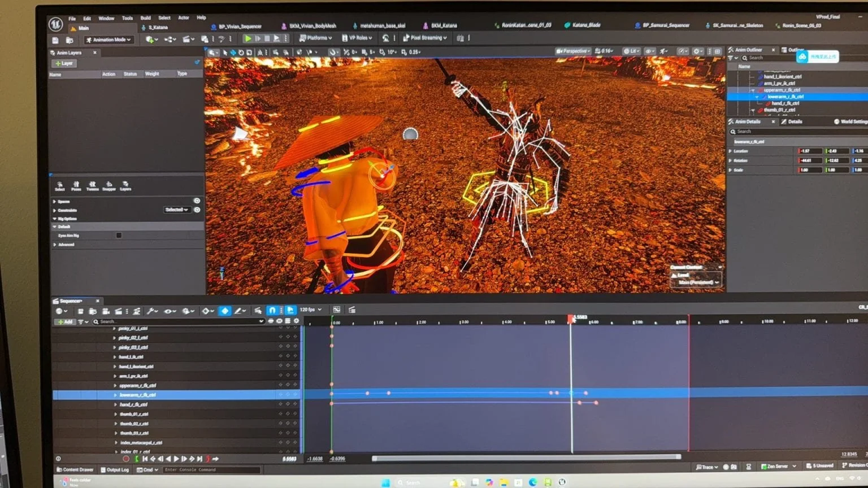Open the Content Drawer
Viewport: 868px width, 488px height.
pyautogui.click(x=75, y=469)
